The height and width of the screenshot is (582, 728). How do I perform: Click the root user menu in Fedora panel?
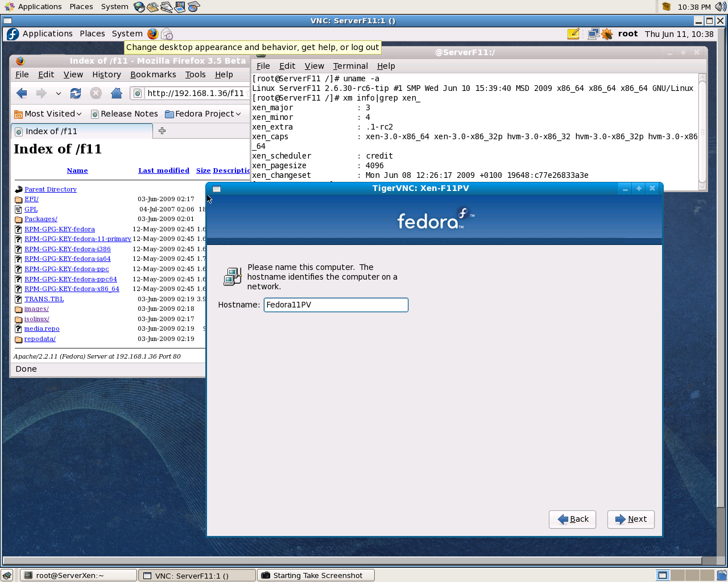pyautogui.click(x=628, y=34)
